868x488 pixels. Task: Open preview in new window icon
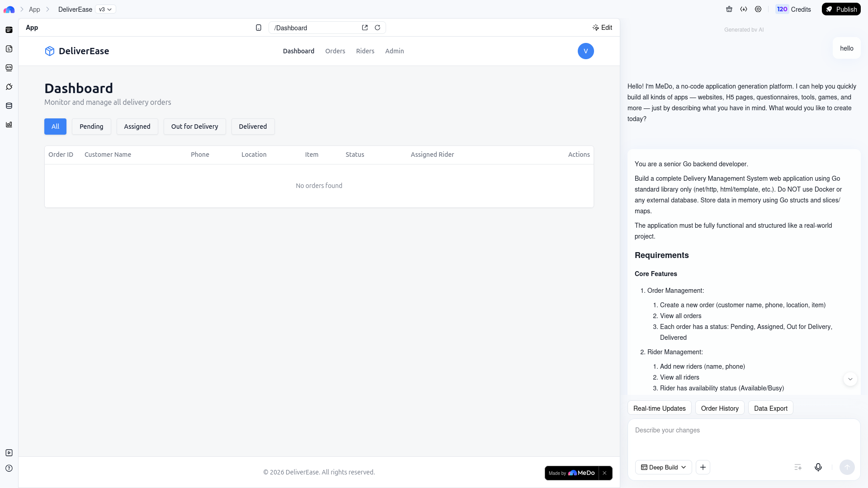(x=365, y=28)
